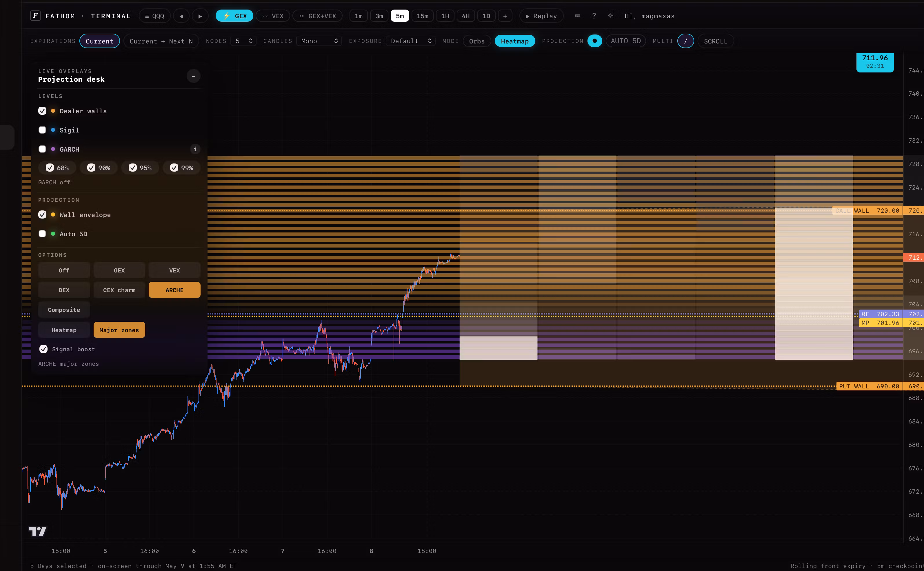Select the active 5m timeframe

tap(400, 16)
